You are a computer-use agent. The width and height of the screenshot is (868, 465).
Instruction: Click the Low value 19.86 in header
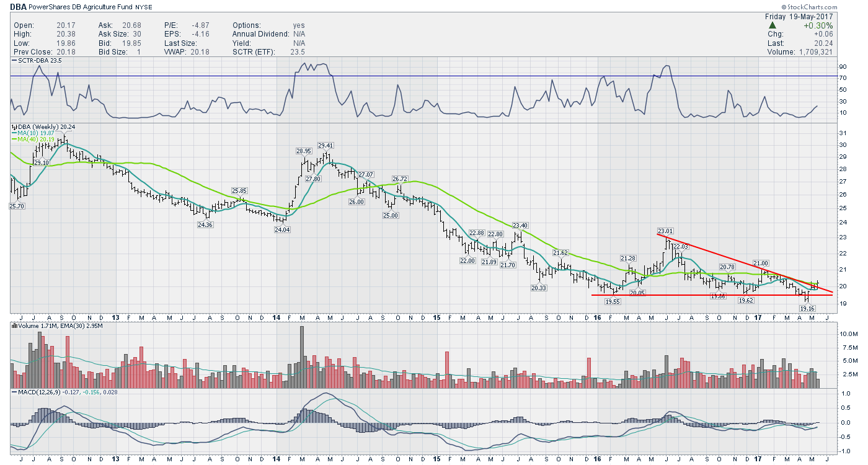tap(66, 43)
